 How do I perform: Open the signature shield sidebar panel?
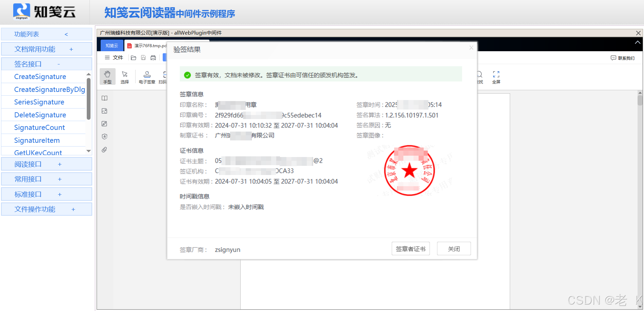coord(104,137)
